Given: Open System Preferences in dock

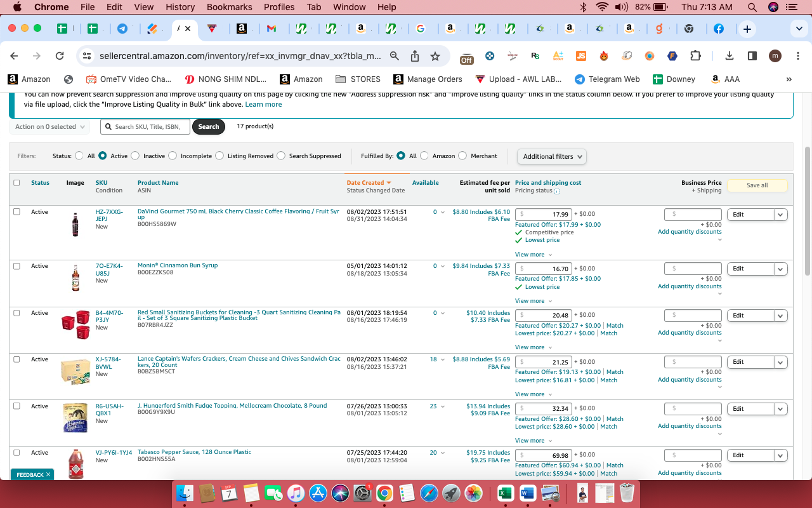Looking at the screenshot, I should click(362, 493).
